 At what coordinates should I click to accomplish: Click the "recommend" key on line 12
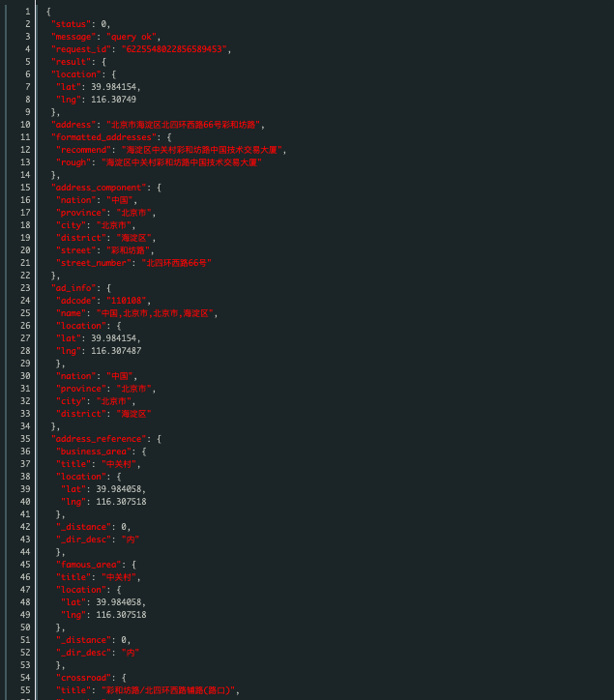click(x=83, y=150)
